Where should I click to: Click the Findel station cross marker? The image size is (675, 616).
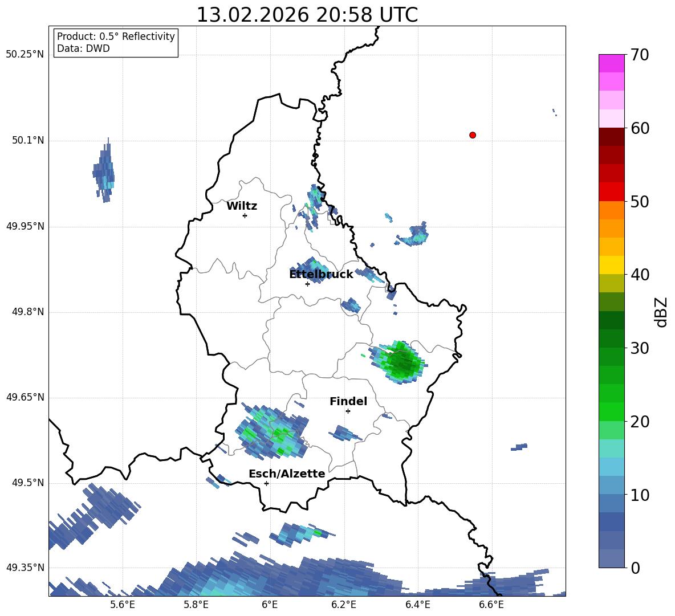point(348,411)
